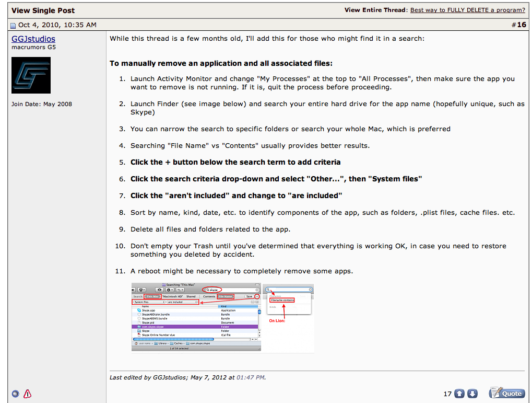Click the bold step 'Click the + button below the search term'

pyautogui.click(x=235, y=163)
